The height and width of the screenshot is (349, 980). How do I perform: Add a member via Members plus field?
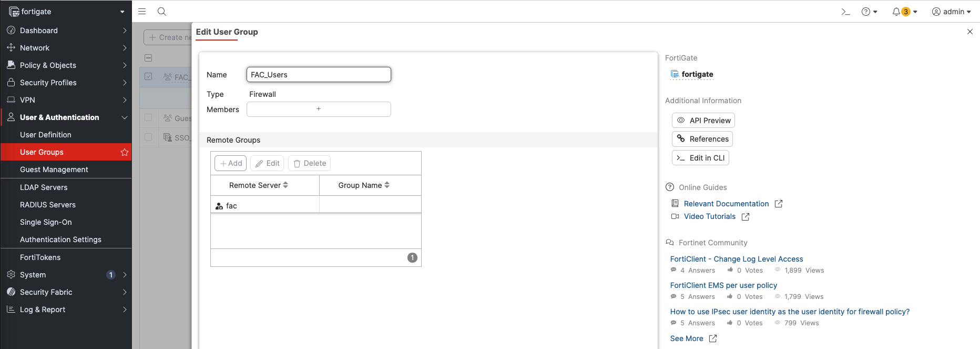coord(319,109)
